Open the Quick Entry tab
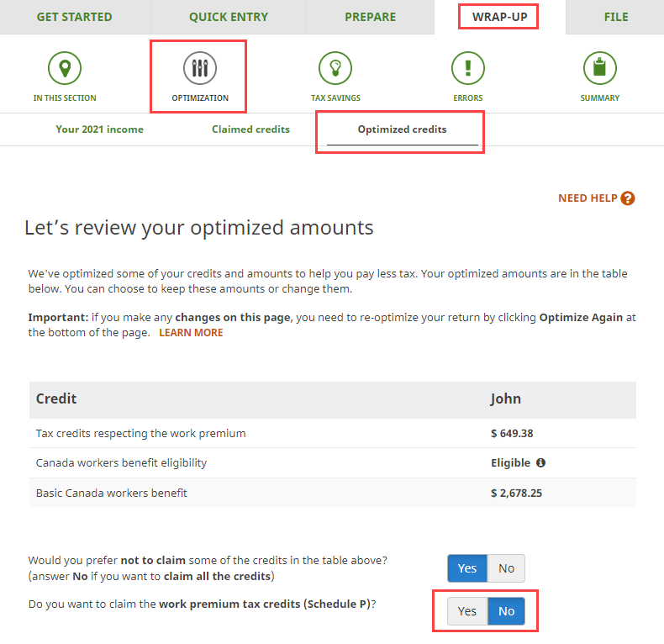This screenshot has height=644, width=664. [x=229, y=17]
